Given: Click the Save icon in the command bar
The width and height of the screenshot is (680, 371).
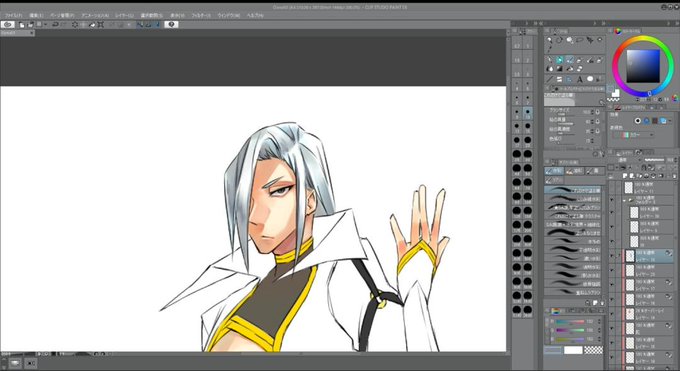Looking at the screenshot, I should tap(39, 25).
